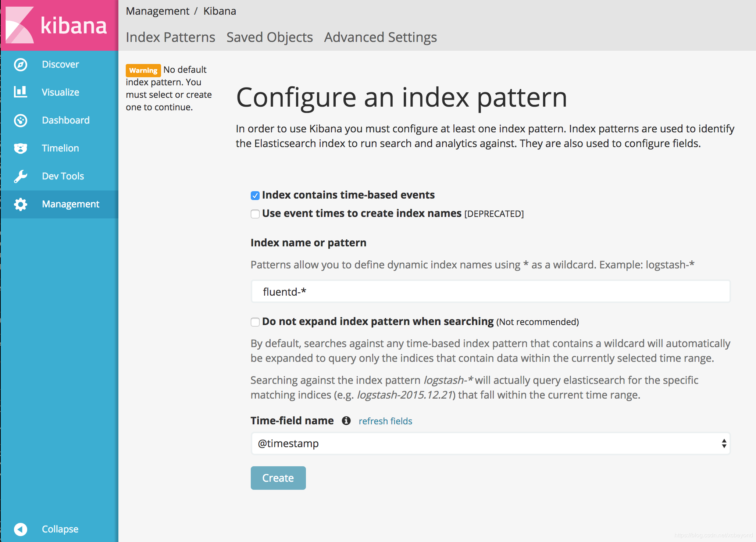Viewport: 756px width, 542px height.
Task: Select the Index Patterns tab
Action: click(170, 38)
